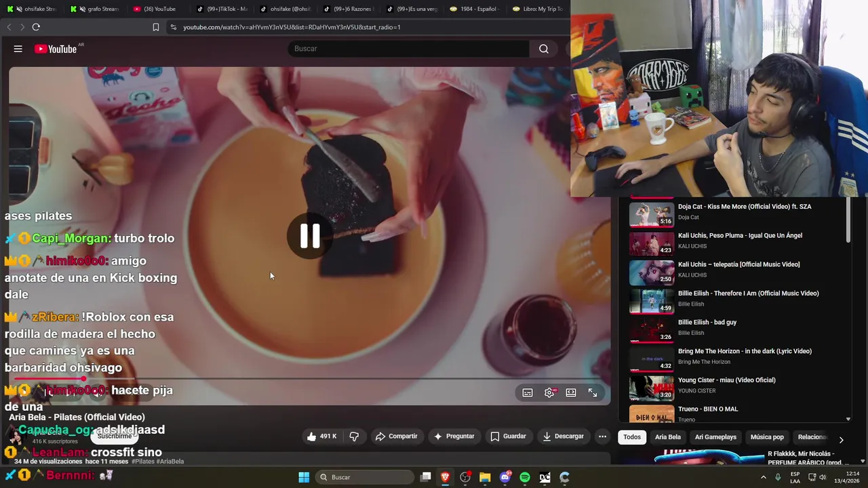
Task: Click the address bar URL
Action: point(292,27)
